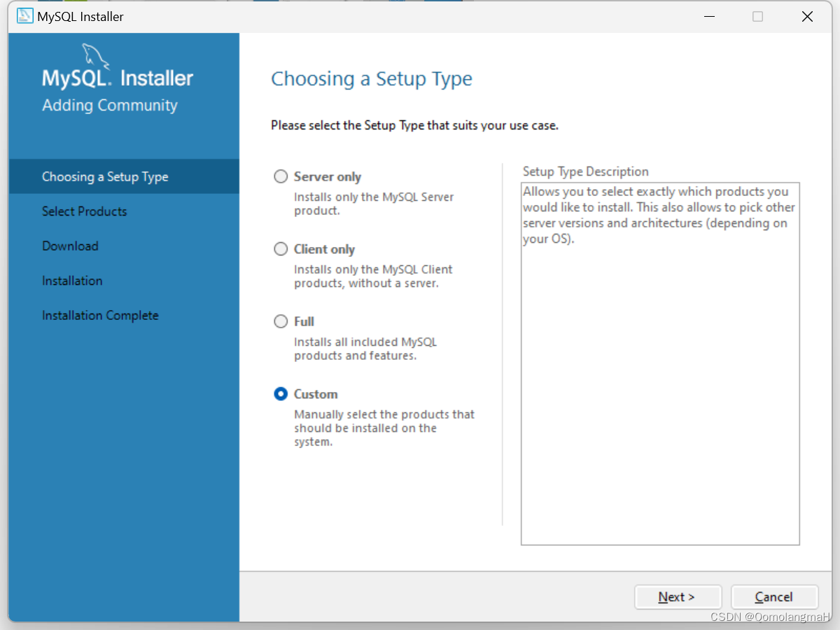840x630 pixels.
Task: Click the 'MySQL Installer' window title text
Action: pos(80,17)
